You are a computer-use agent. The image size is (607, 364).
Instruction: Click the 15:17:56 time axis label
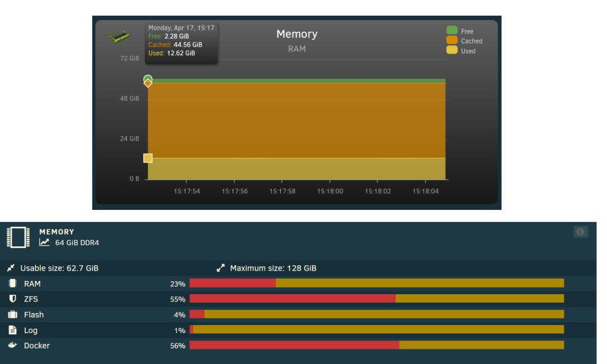pyautogui.click(x=234, y=191)
